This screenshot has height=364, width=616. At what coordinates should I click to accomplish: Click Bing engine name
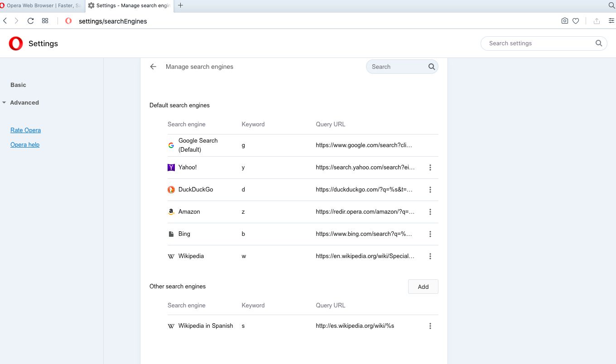coord(184,234)
